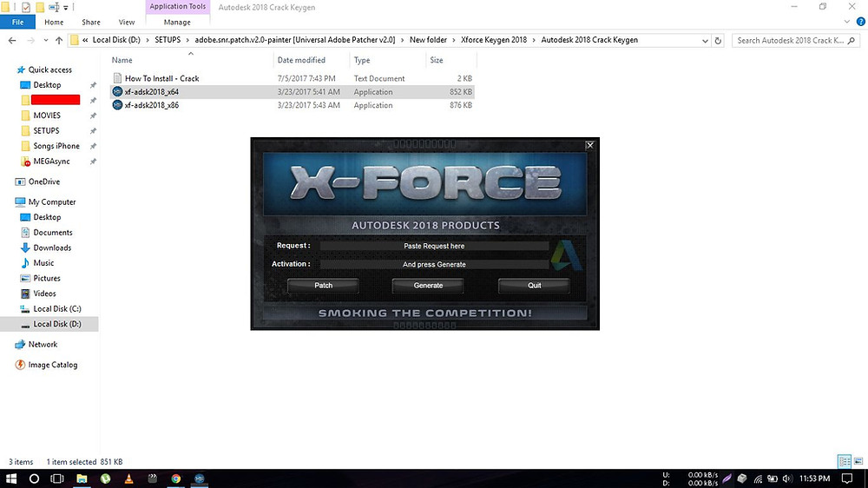Click the new folder quick access icon
The width and height of the screenshot is (868, 488).
[40, 7]
